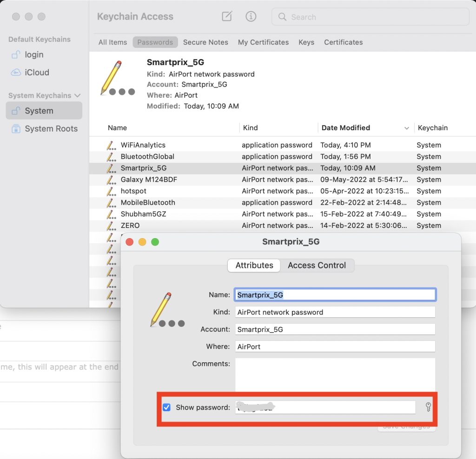Click the Name field in the dialog
476x459 pixels.
point(335,295)
